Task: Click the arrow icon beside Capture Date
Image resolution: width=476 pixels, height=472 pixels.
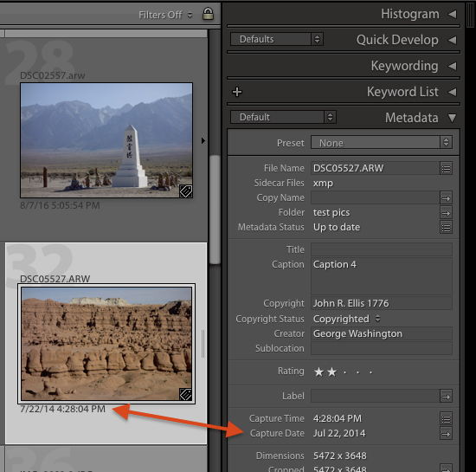Action: click(446, 434)
